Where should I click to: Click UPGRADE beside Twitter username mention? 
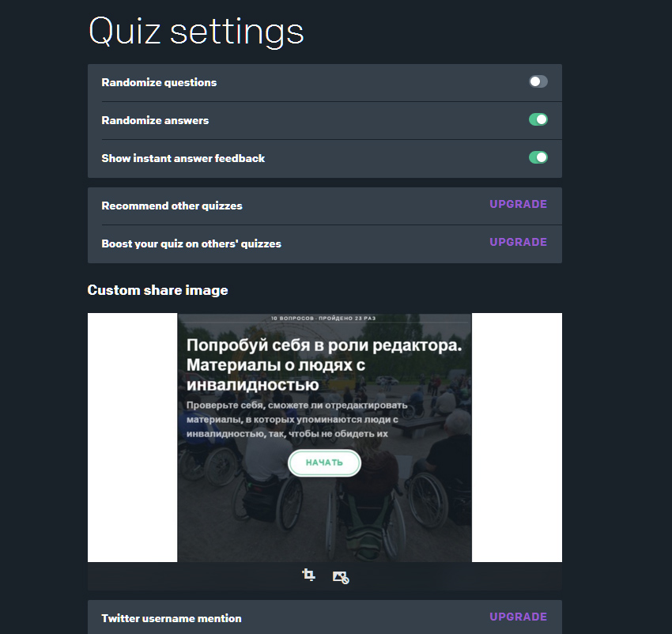518,617
